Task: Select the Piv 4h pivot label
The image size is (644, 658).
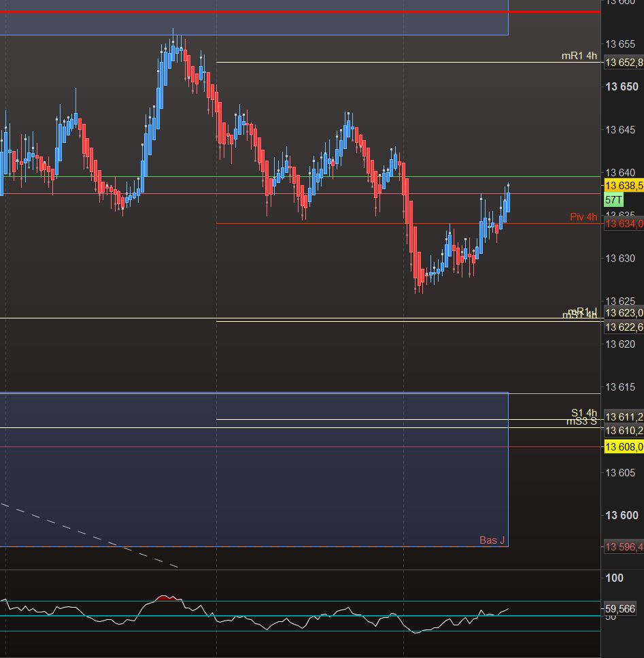Action: click(x=583, y=217)
